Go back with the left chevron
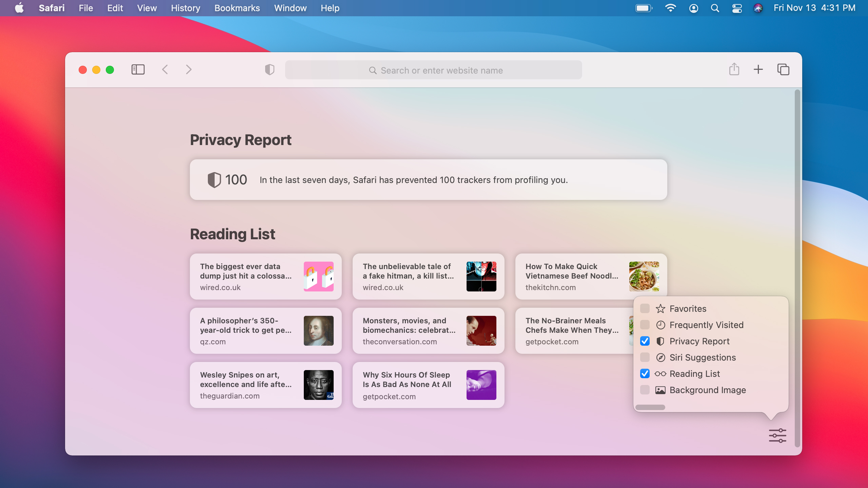The height and width of the screenshot is (488, 868). [x=165, y=70]
